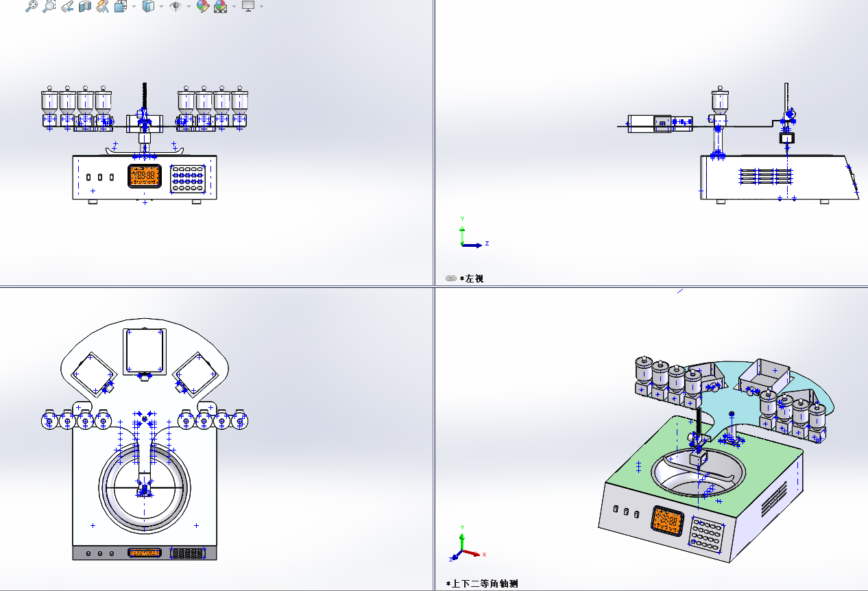Click the Hide/Show Items eye icon
The image size is (868, 591).
point(176,7)
